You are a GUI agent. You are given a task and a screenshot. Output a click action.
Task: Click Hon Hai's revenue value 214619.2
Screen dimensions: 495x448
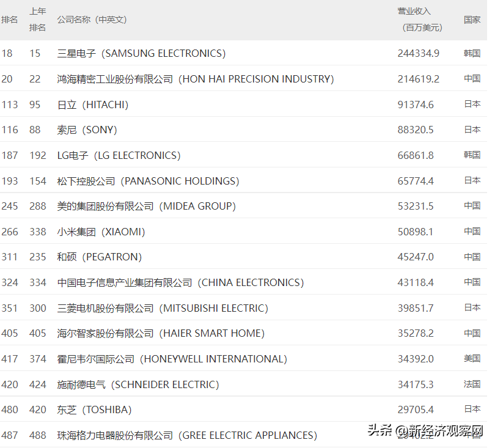418,79
